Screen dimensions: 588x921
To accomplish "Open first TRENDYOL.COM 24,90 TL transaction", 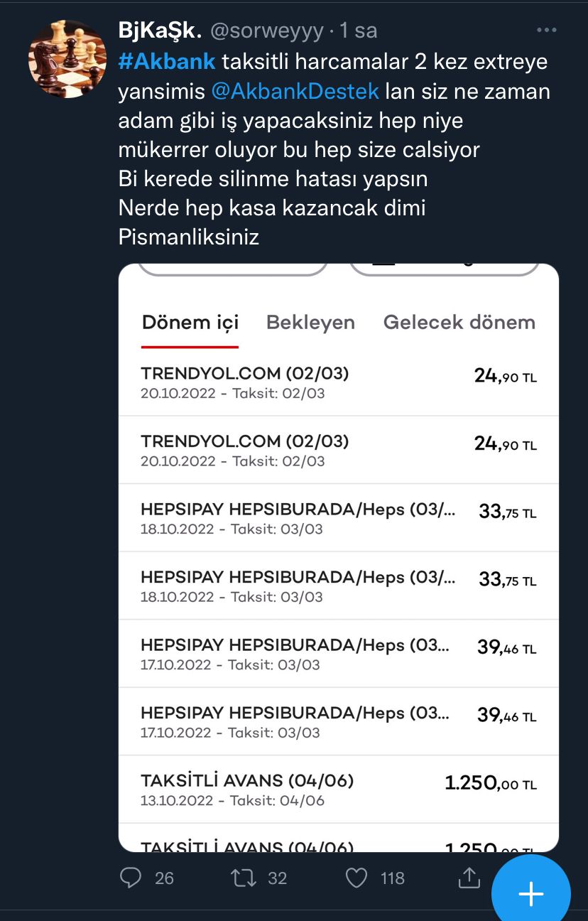I will [339, 382].
